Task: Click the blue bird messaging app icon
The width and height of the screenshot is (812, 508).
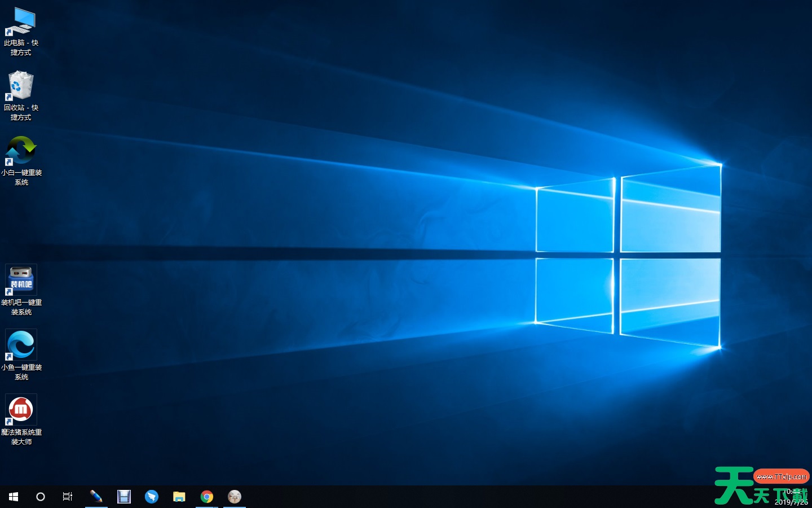Action: pyautogui.click(x=152, y=497)
